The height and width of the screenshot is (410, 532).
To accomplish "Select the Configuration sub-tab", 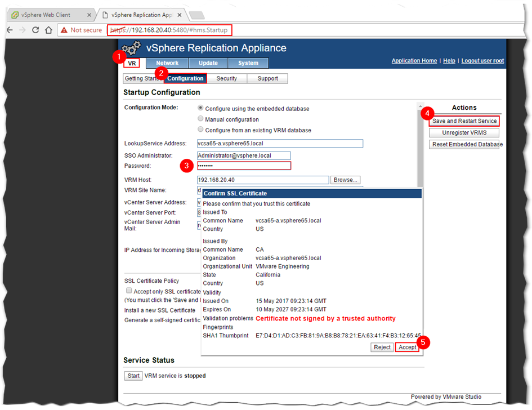I will coord(185,78).
